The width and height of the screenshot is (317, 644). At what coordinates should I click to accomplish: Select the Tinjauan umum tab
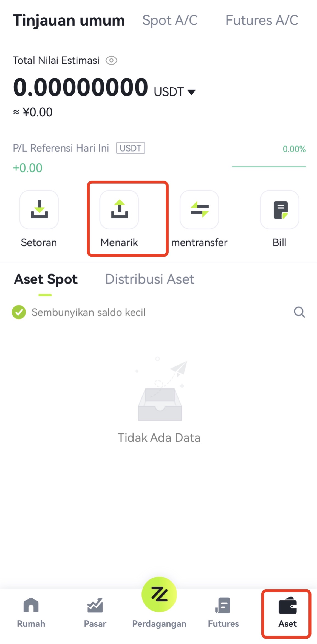(69, 21)
